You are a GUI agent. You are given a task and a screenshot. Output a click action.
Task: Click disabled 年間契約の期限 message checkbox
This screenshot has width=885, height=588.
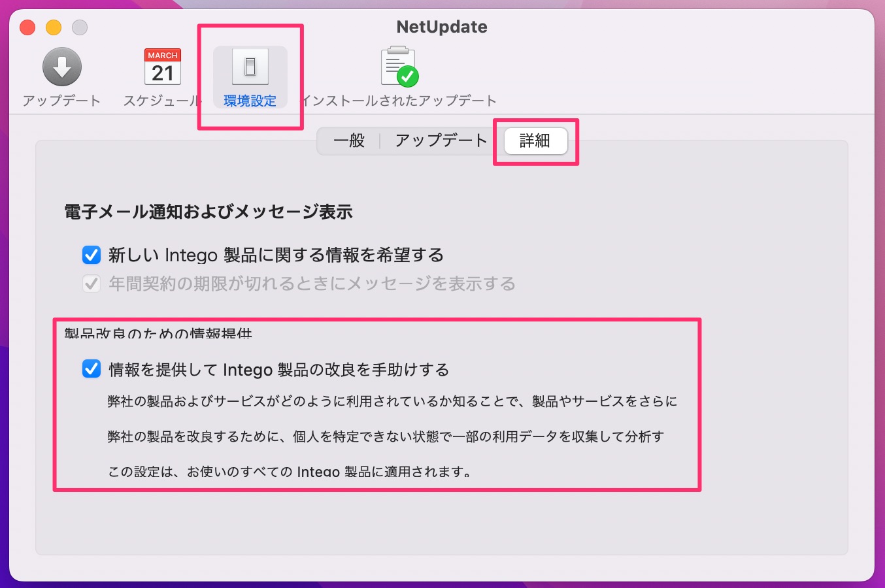coord(92,284)
